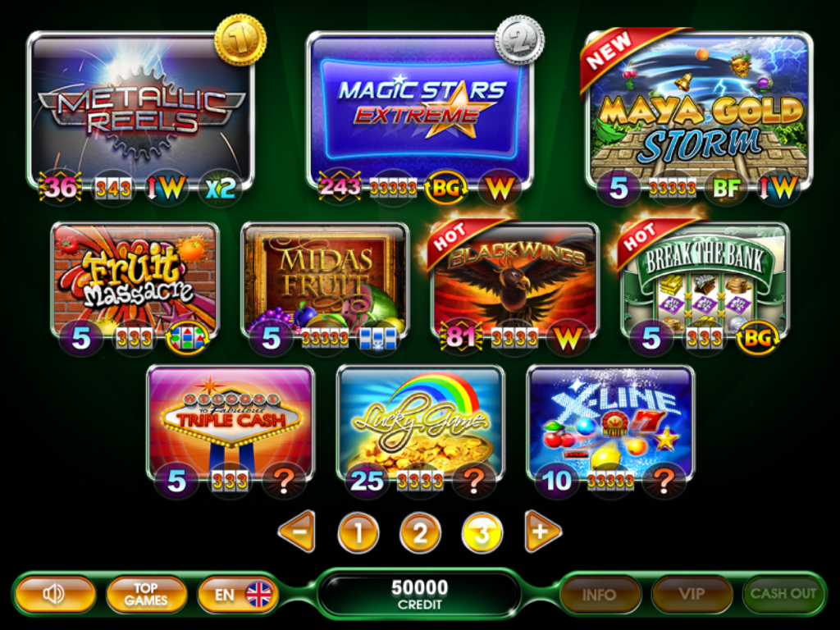The image size is (840, 630).
Task: Click the gold number 1 medal badge
Action: pyautogui.click(x=240, y=39)
